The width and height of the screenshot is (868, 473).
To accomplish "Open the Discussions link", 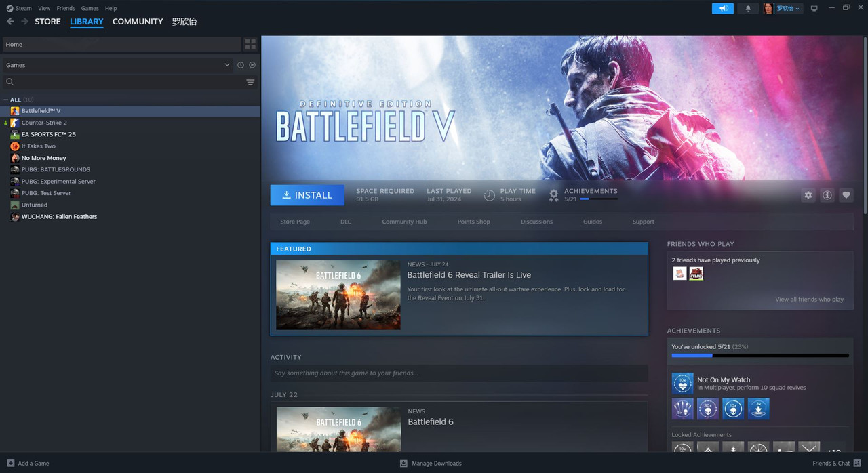I will (x=536, y=222).
